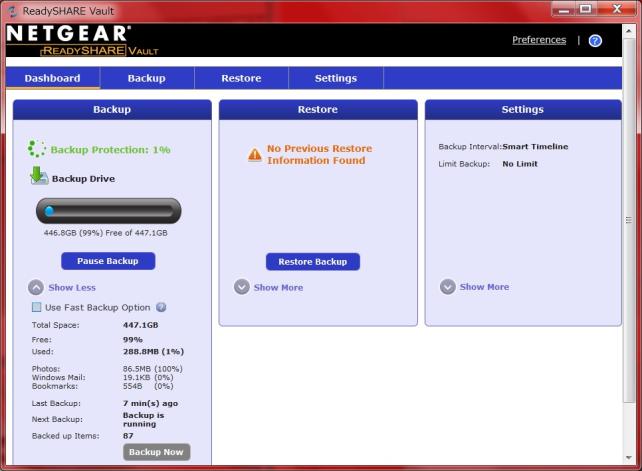Image resolution: width=642 pixels, height=471 pixels.
Task: Click the Backup panel header
Action: click(112, 109)
